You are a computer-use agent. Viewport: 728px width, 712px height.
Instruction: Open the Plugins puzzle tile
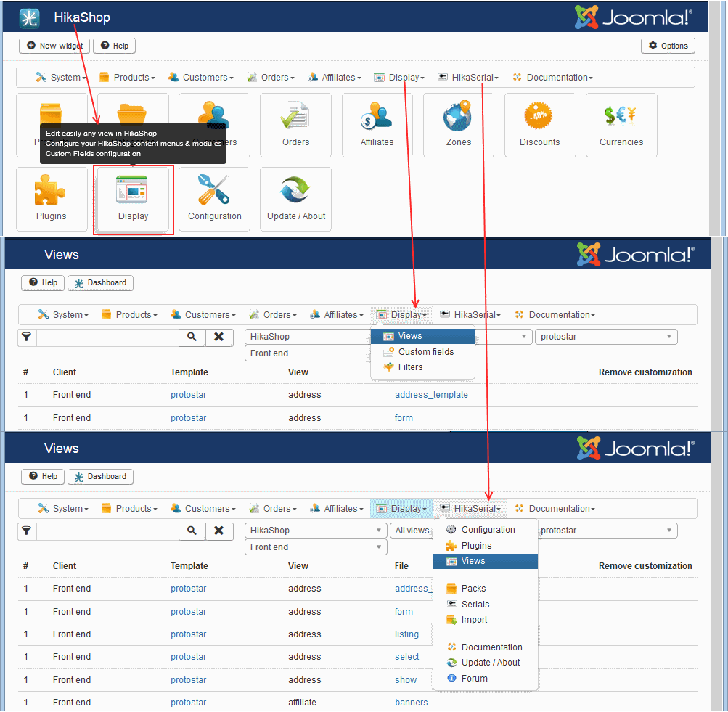[x=52, y=199]
